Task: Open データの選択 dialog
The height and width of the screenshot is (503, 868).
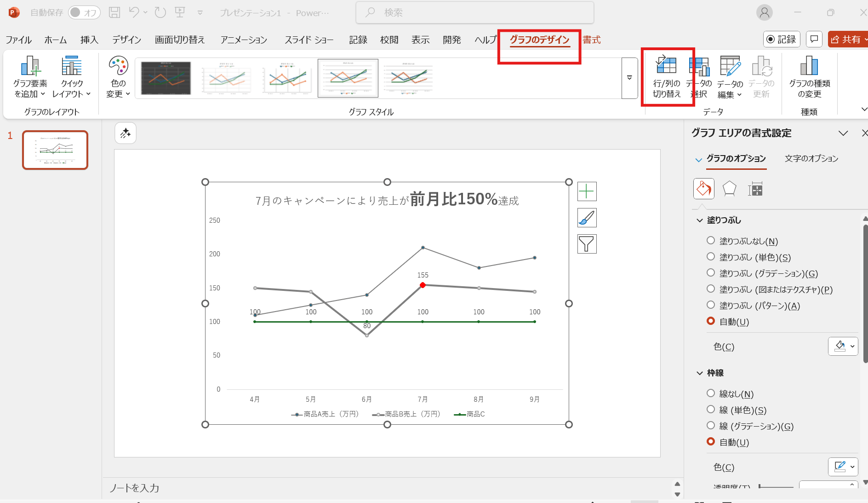Action: click(699, 78)
